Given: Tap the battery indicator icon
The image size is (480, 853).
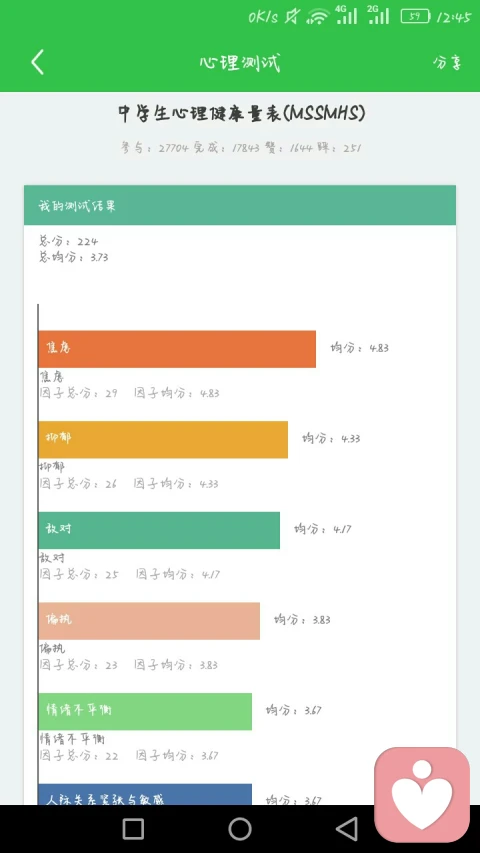Looking at the screenshot, I should (x=415, y=17).
